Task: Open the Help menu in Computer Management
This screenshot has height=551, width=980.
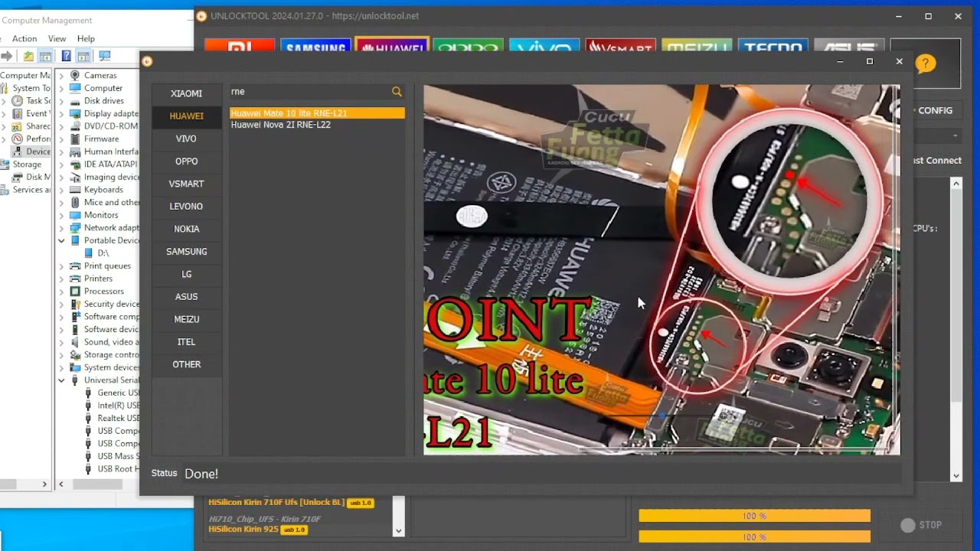Action: point(86,38)
